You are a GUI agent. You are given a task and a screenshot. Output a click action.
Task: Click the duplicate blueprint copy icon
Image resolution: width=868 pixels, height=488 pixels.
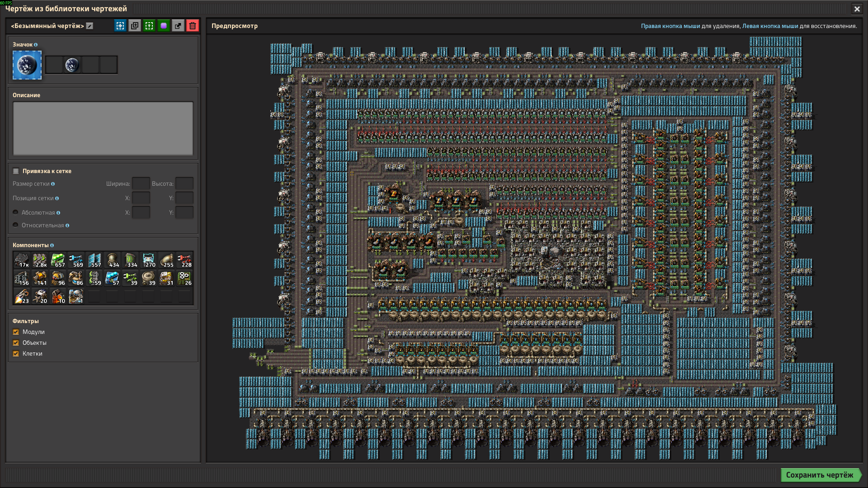[x=135, y=26]
